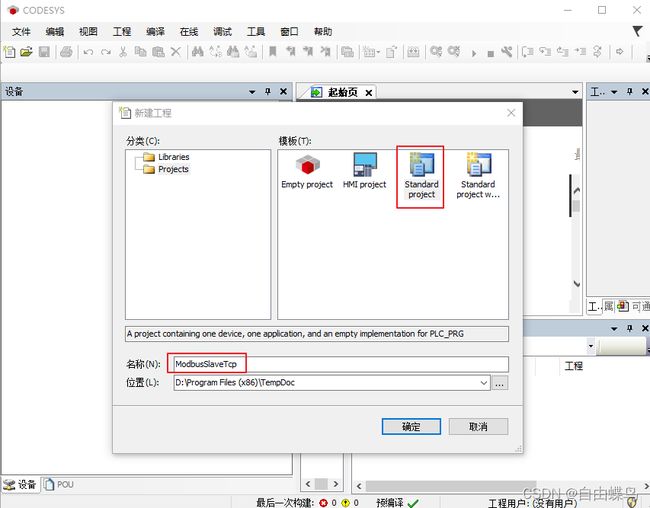The image size is (650, 508).
Task: Click the Toggle Bookmark icon
Action: (x=272, y=52)
